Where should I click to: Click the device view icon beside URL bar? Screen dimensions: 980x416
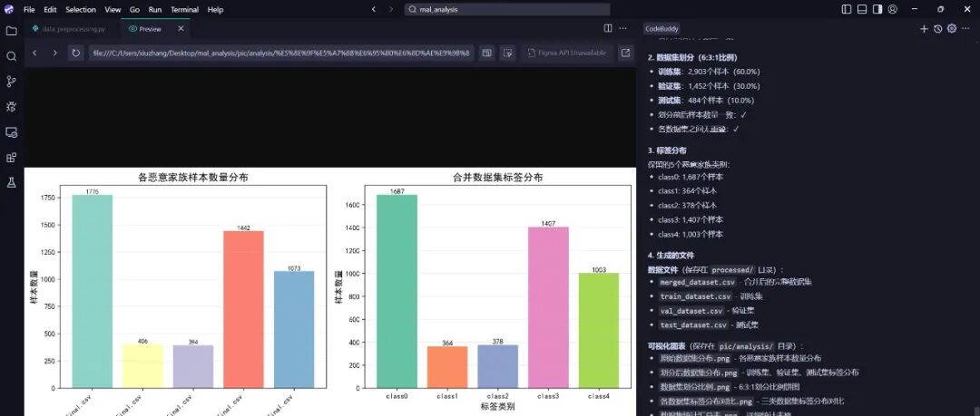[487, 53]
